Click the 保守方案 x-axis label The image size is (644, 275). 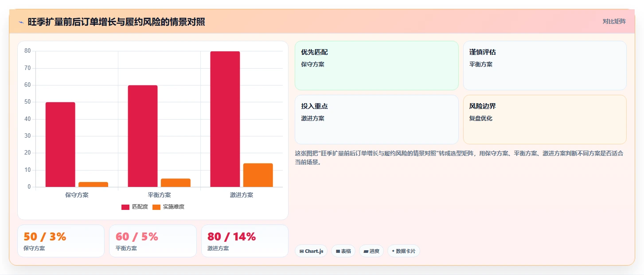77,195
